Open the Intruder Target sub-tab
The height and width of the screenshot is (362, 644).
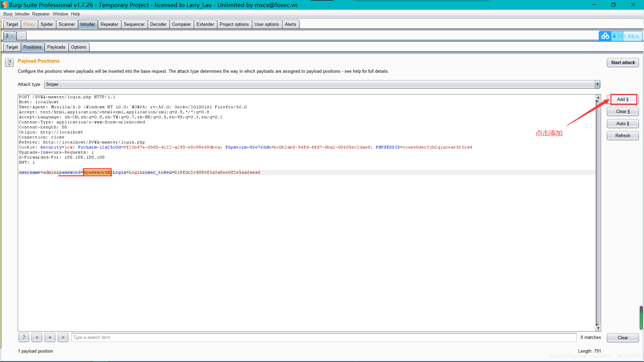(12, 47)
